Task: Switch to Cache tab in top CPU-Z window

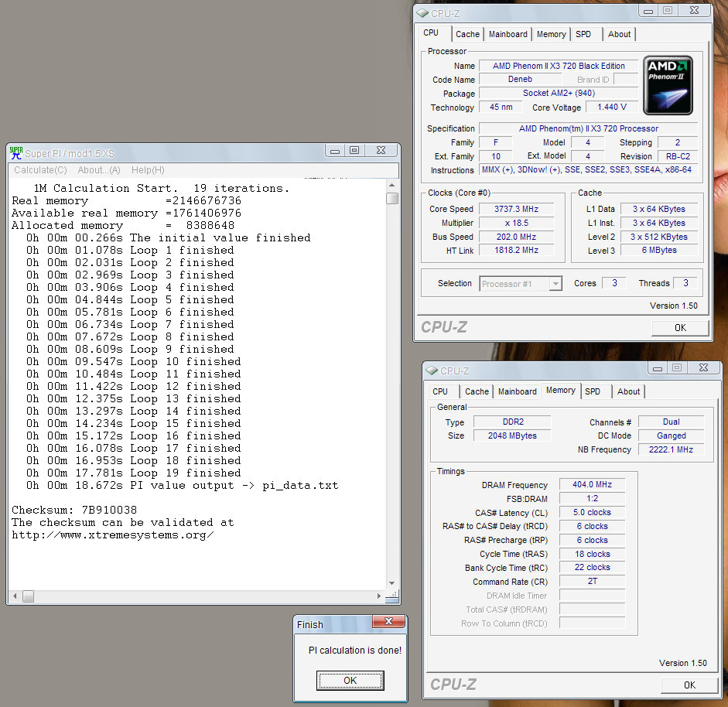Action: click(x=467, y=34)
